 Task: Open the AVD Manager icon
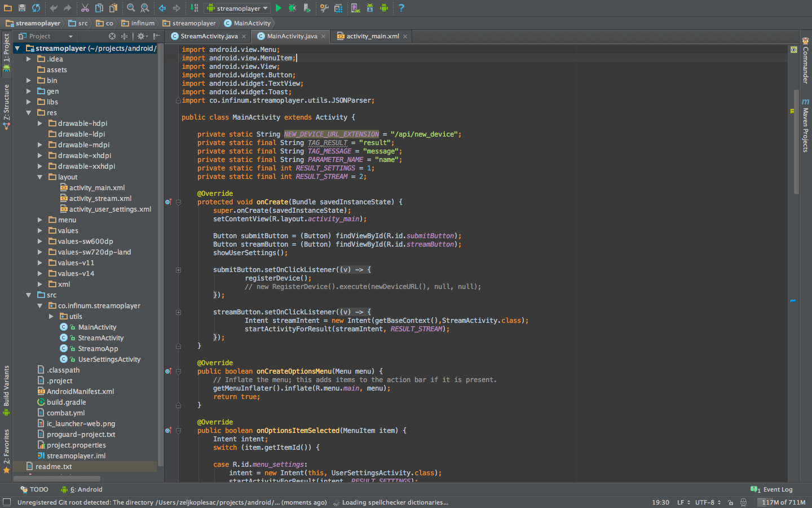pyautogui.click(x=356, y=8)
